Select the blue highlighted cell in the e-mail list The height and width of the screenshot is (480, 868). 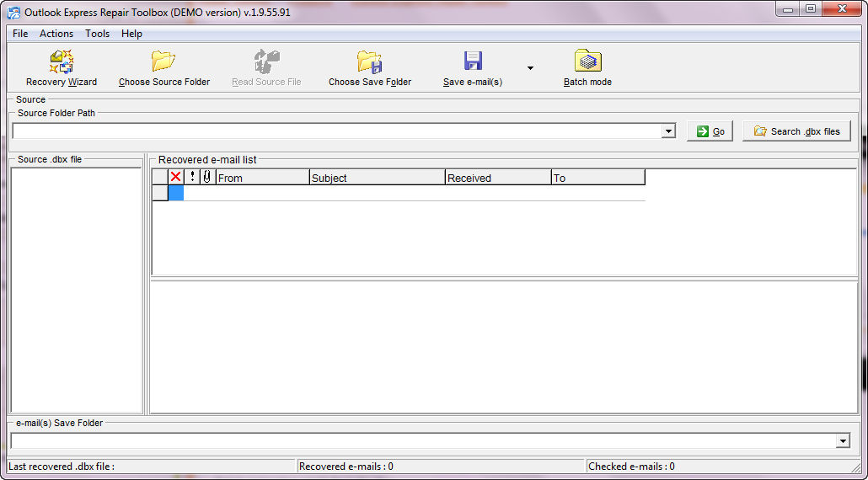(176, 193)
